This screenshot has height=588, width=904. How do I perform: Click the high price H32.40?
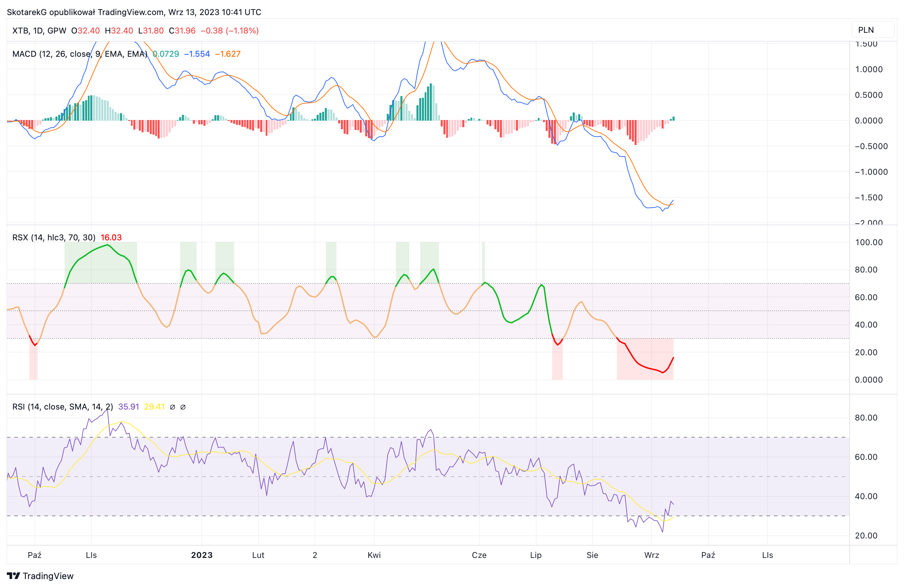(x=119, y=31)
